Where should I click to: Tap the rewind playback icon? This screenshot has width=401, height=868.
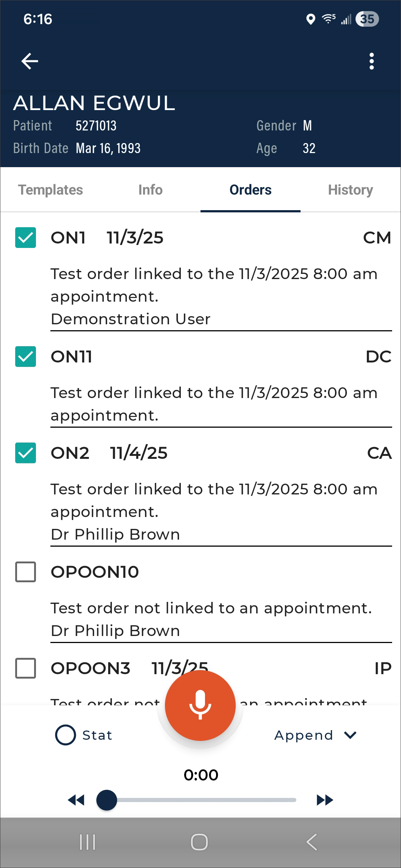tap(76, 800)
